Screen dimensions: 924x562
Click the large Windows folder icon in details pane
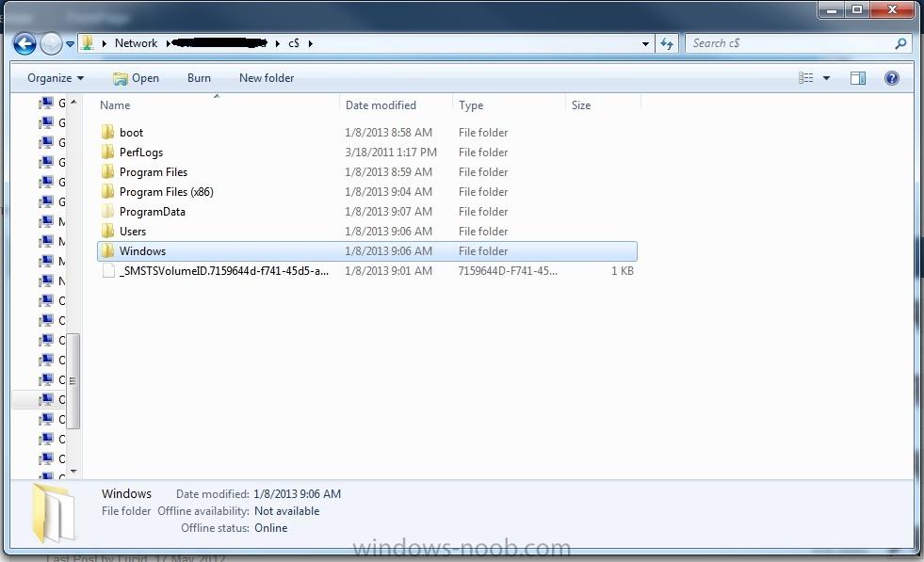click(x=53, y=512)
